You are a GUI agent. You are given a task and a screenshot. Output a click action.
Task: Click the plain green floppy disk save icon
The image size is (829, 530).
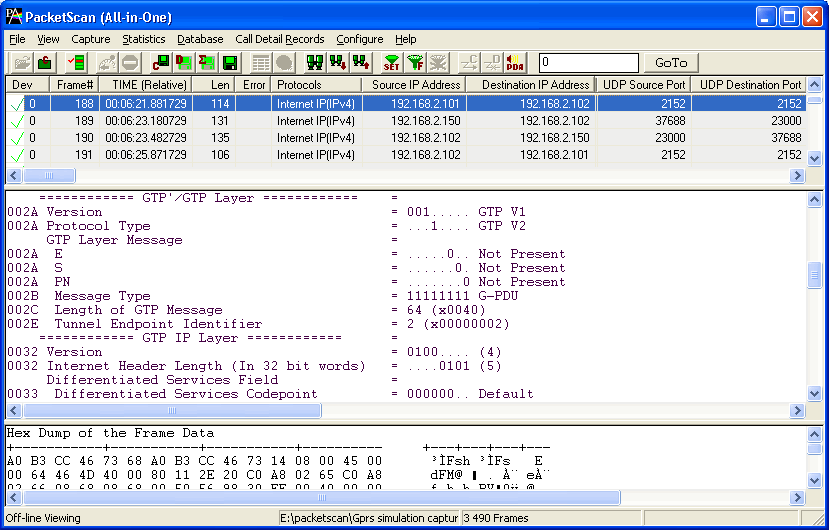click(x=229, y=63)
